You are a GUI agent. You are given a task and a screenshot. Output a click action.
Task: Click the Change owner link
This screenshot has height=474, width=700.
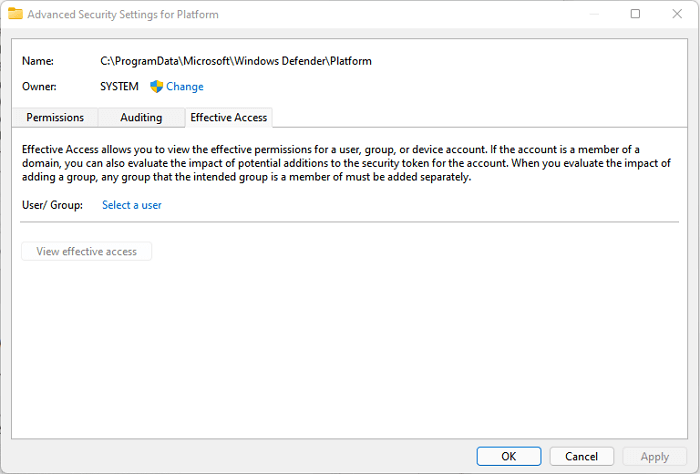[x=184, y=87]
